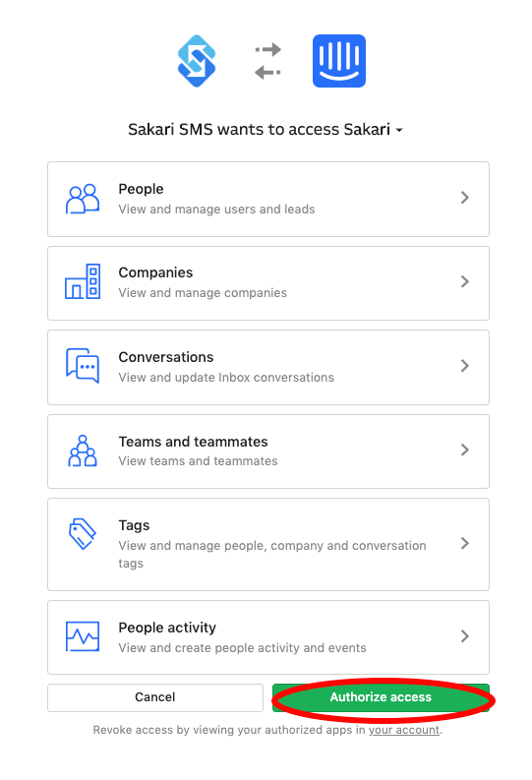Click the Teams and teammates group icon

click(x=83, y=450)
